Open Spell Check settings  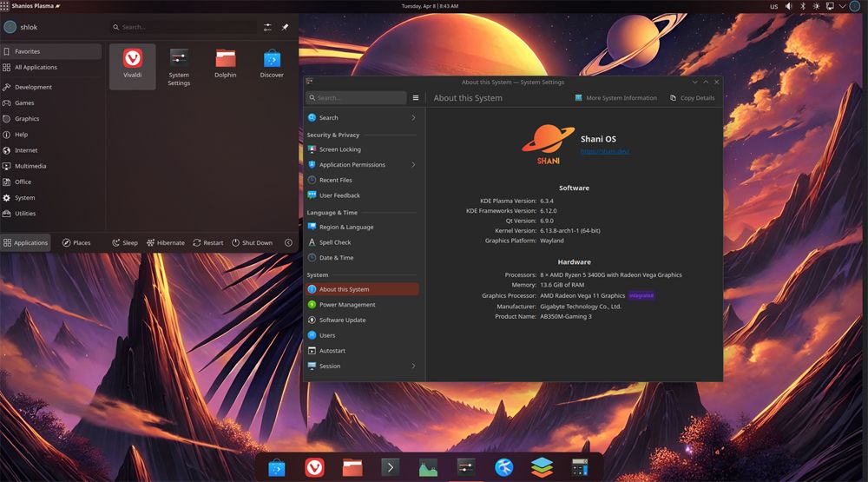coord(362,242)
